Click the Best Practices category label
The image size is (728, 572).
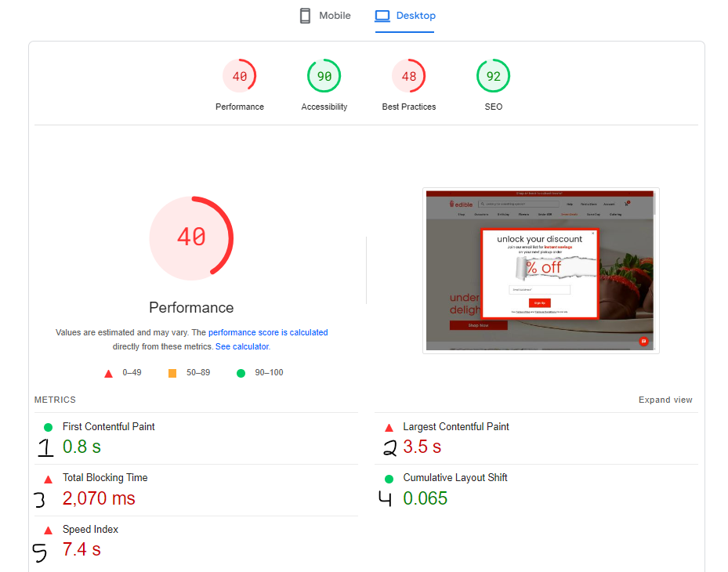click(x=408, y=107)
